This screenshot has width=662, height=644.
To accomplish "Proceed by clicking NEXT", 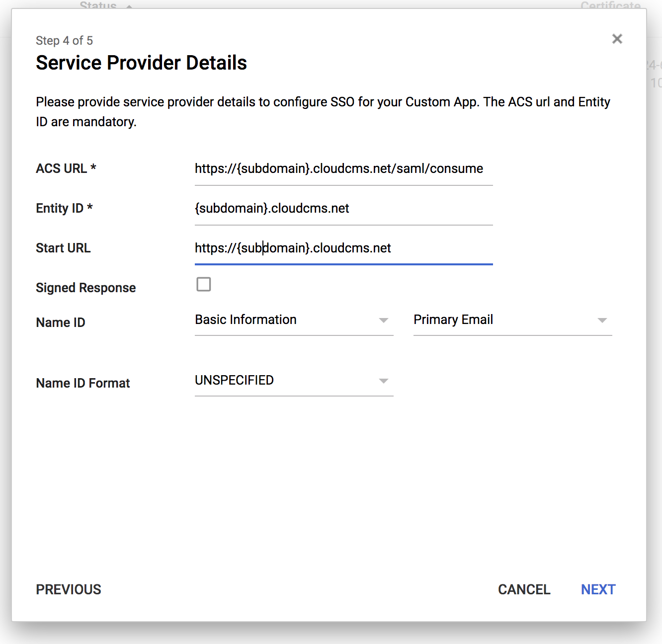I will coord(598,589).
